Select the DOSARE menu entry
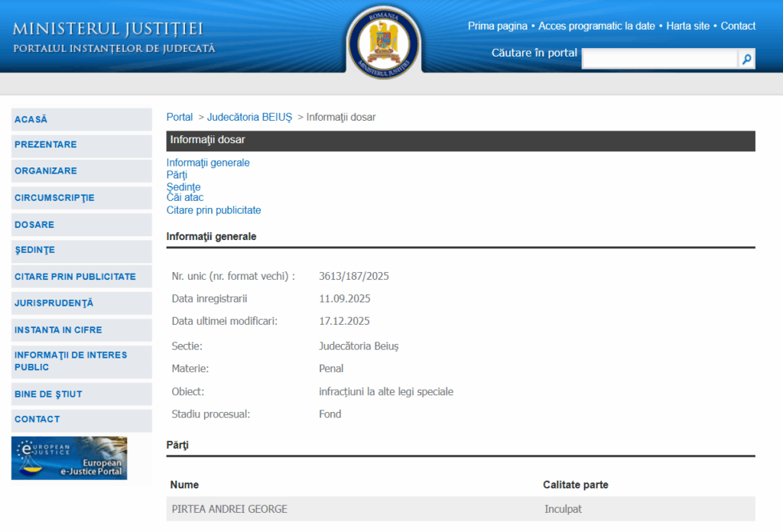This screenshot has width=783, height=532. 34,225
